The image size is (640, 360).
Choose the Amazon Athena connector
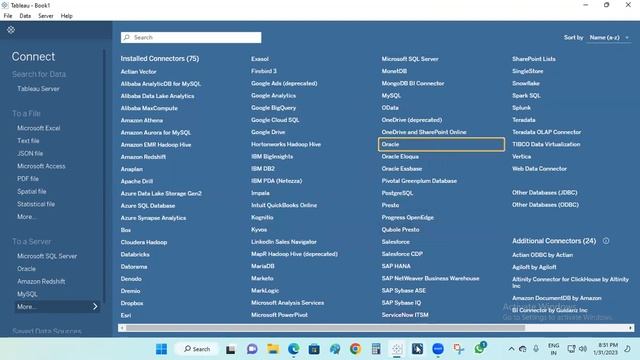(142, 120)
